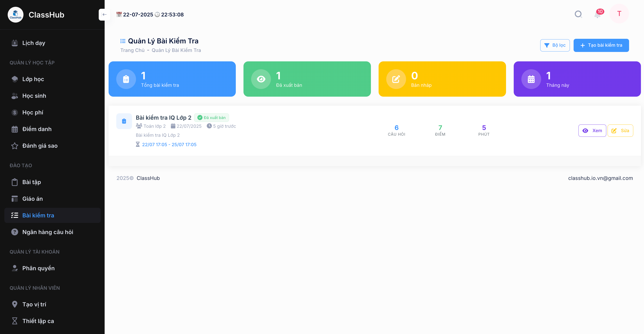Select the Điểm danh menu item
The height and width of the screenshot is (334, 644).
(x=52, y=129)
